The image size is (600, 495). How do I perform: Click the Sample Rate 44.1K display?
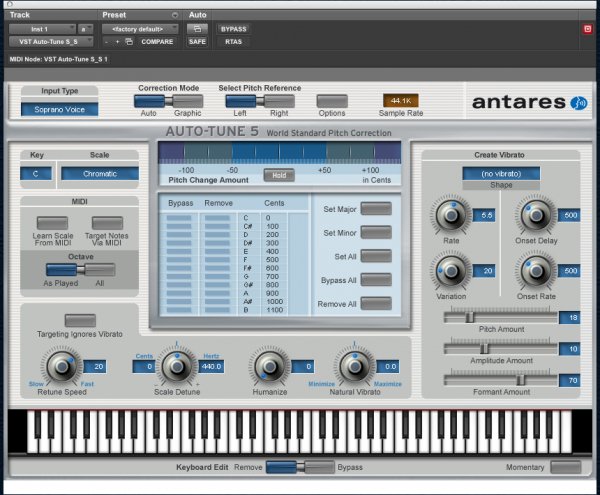pos(401,101)
